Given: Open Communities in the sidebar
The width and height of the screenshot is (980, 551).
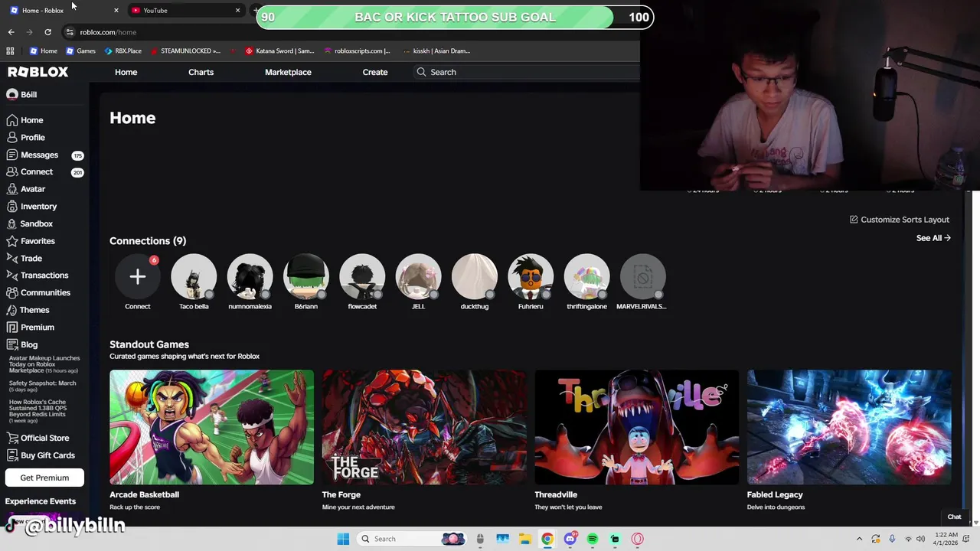Looking at the screenshot, I should coord(38,292).
